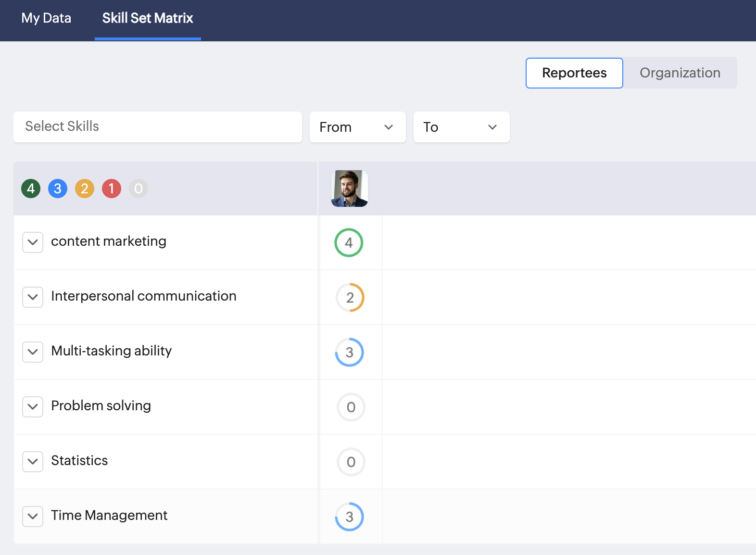Switch to Organization view
Viewport: 756px width, 555px height.
(680, 73)
